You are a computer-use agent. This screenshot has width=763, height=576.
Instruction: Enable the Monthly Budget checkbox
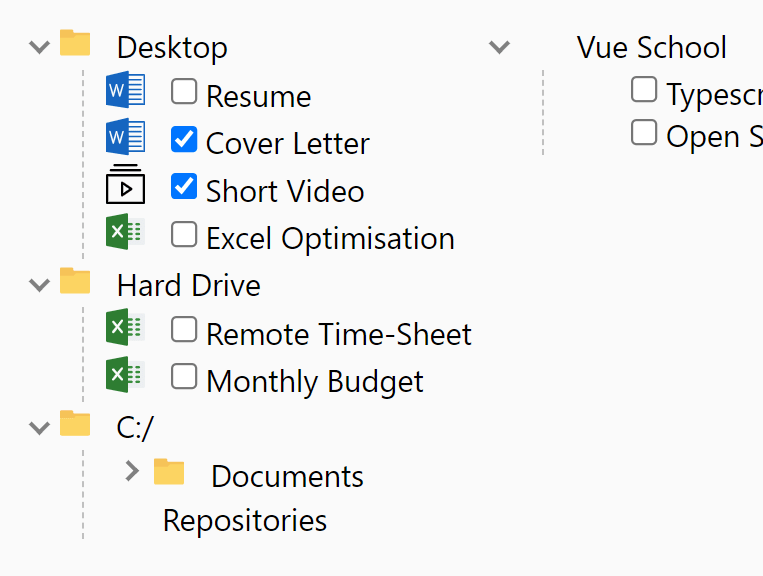click(184, 376)
